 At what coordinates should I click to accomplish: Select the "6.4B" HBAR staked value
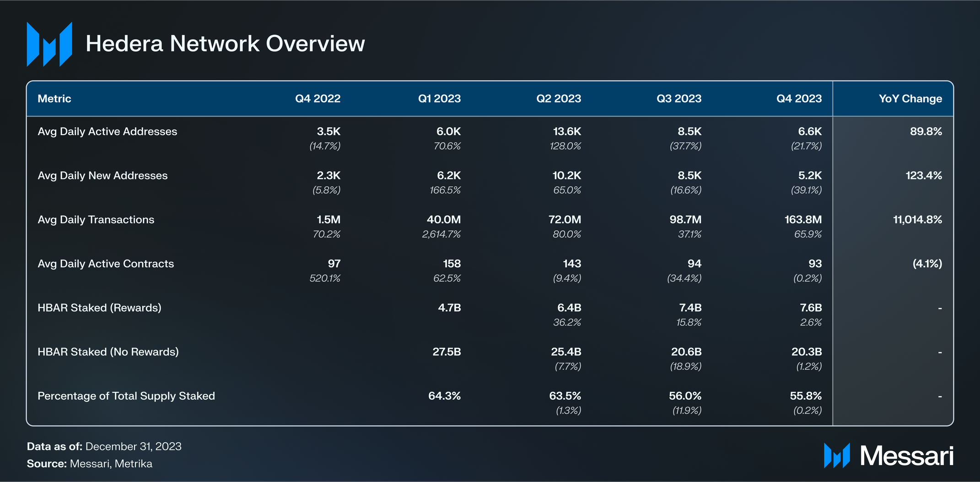(570, 308)
